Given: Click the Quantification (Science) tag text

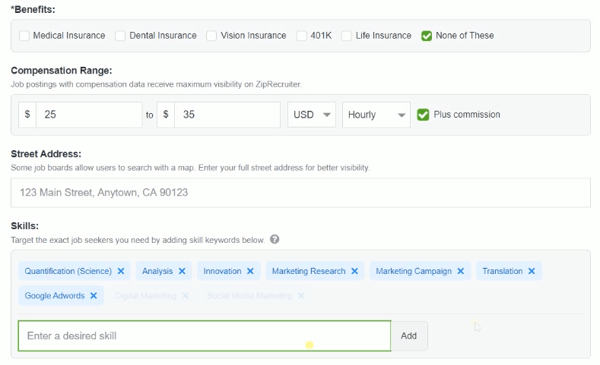Looking at the screenshot, I should (68, 271).
